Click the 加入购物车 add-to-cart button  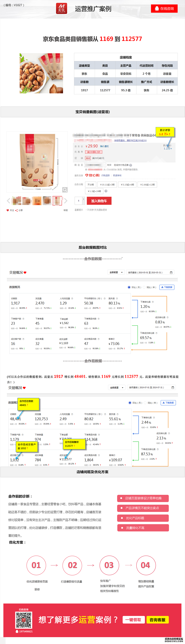(x=99, y=201)
